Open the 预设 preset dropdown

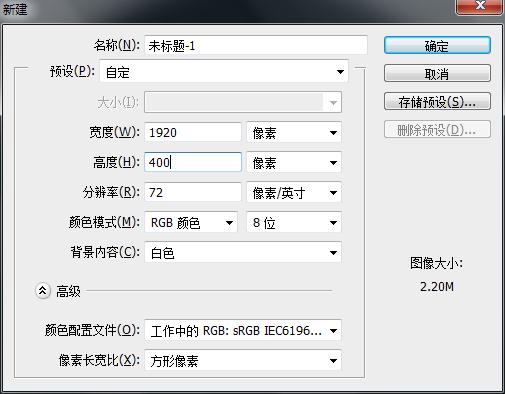pyautogui.click(x=224, y=72)
